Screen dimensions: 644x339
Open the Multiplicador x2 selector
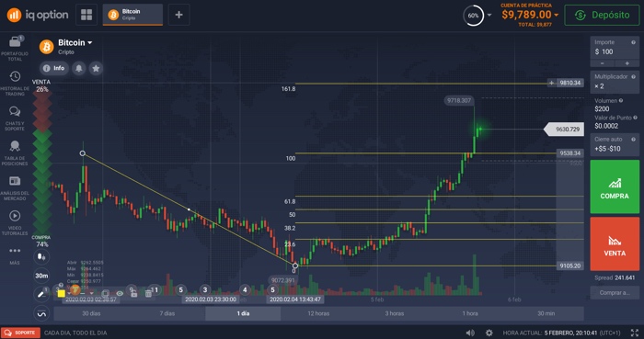pyautogui.click(x=615, y=82)
